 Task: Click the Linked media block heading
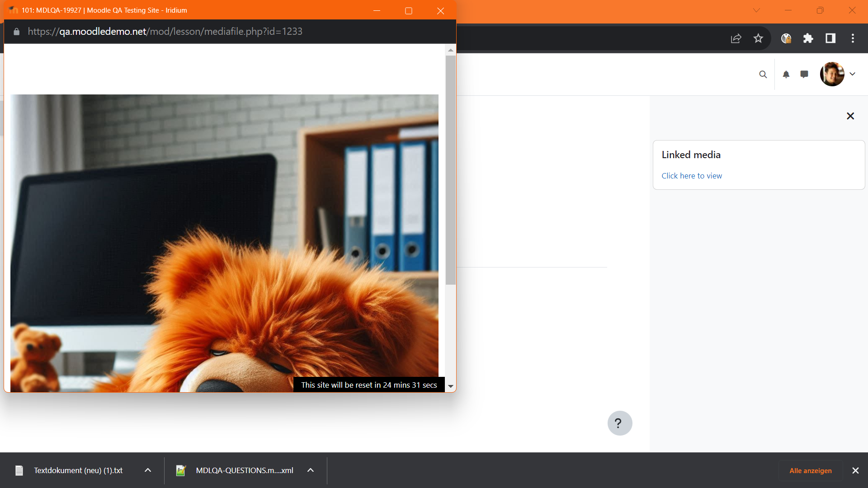tap(691, 155)
